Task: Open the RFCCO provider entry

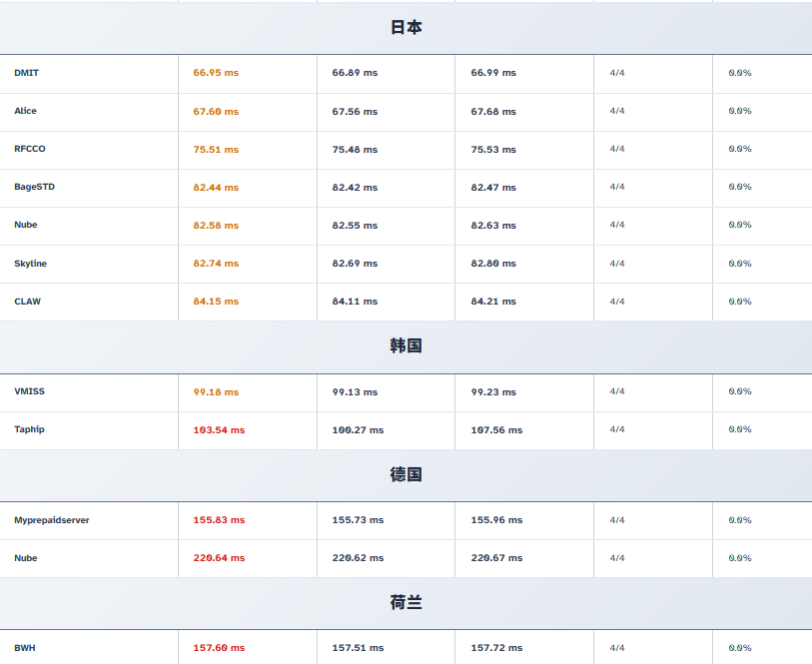Action: [30, 149]
